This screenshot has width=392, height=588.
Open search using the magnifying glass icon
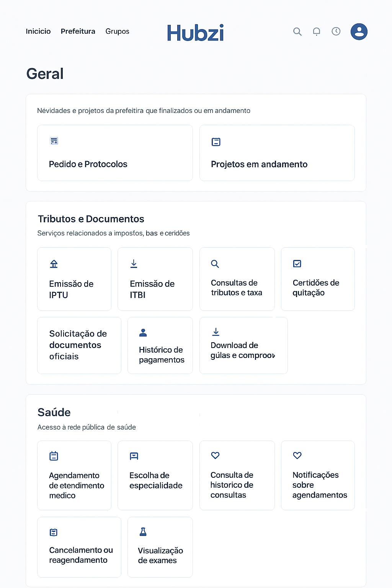point(297,31)
